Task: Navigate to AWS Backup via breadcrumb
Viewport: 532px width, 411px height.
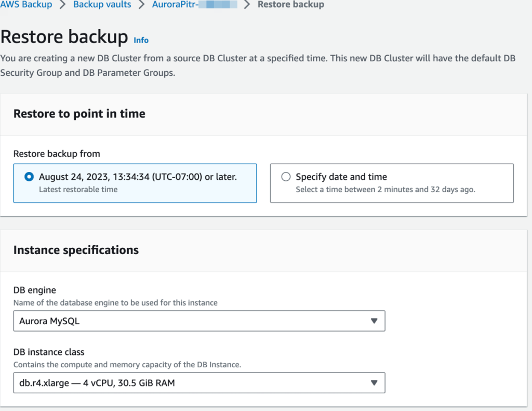Action: pos(26,5)
